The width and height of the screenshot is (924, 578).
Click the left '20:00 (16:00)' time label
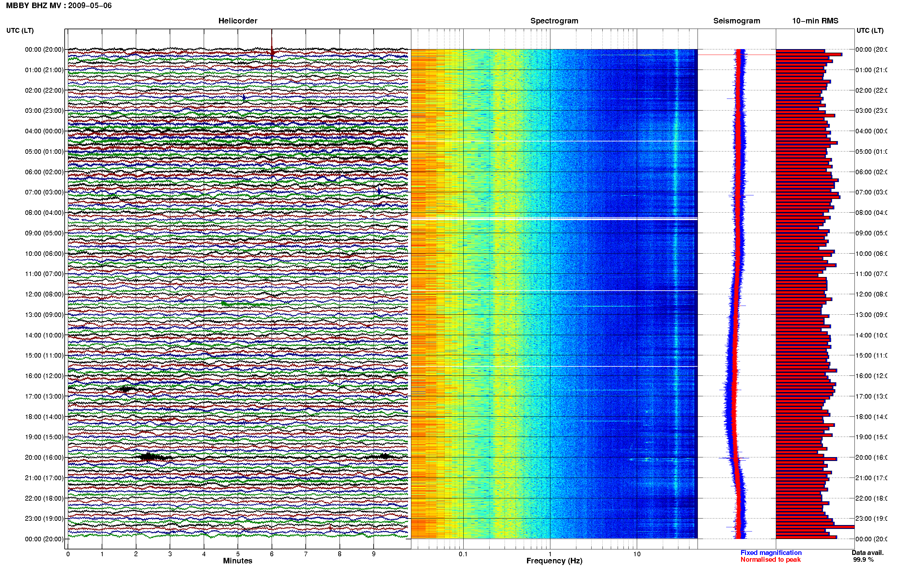(44, 458)
